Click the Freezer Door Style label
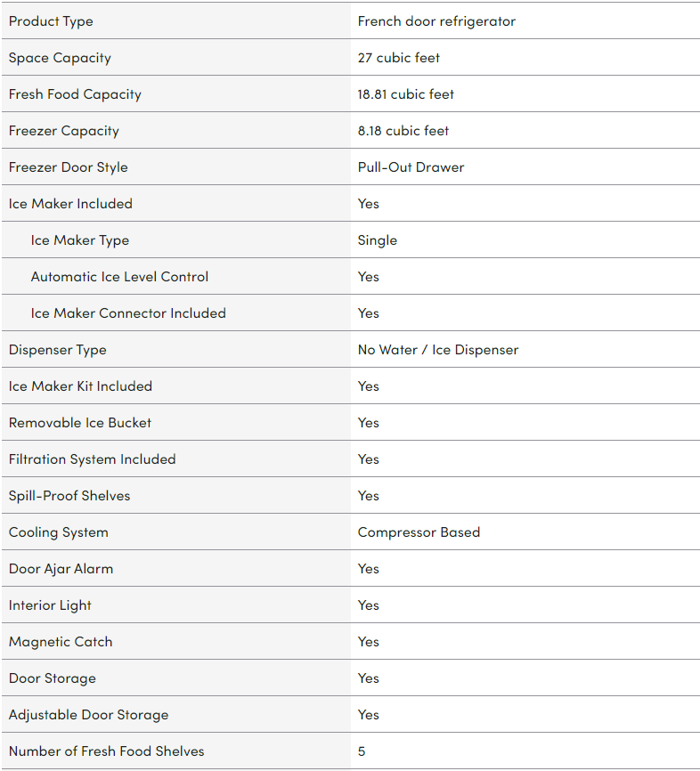The height and width of the screenshot is (771, 700). pyautogui.click(x=69, y=167)
